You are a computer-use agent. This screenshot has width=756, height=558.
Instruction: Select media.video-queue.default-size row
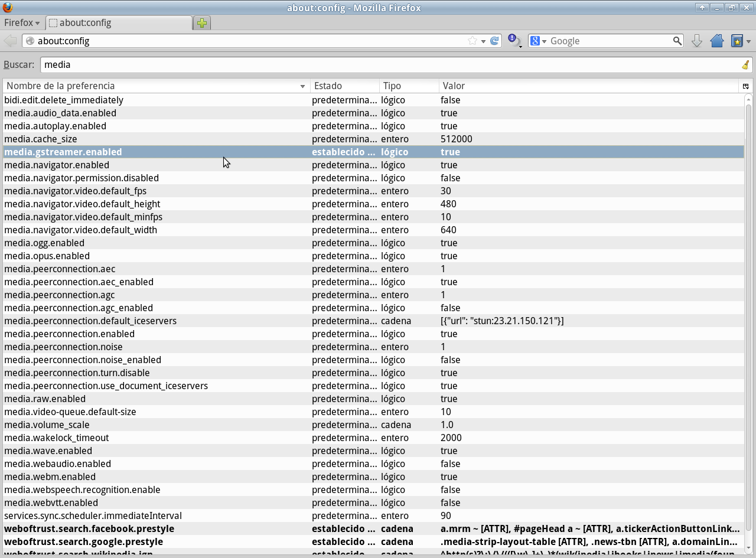(x=373, y=412)
